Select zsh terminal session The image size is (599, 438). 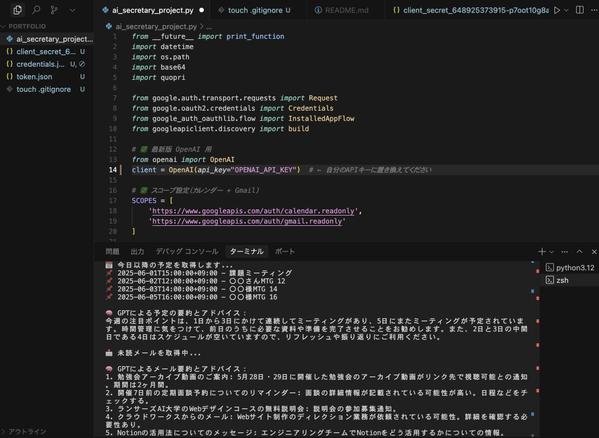click(570, 280)
